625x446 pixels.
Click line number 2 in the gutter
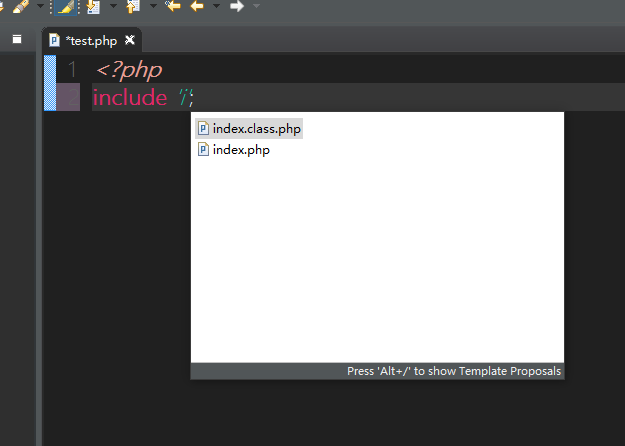73,97
